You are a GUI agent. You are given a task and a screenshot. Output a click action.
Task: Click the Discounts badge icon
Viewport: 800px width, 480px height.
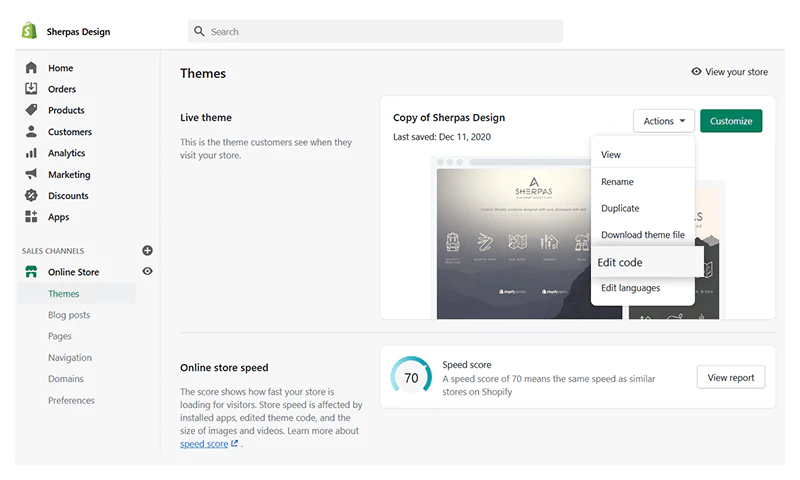pos(31,195)
